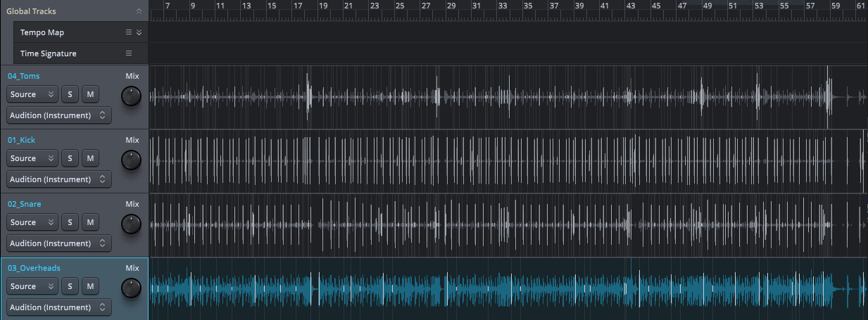Solo the 02_Snare track
Image resolution: width=868 pixels, height=320 pixels.
coord(70,222)
